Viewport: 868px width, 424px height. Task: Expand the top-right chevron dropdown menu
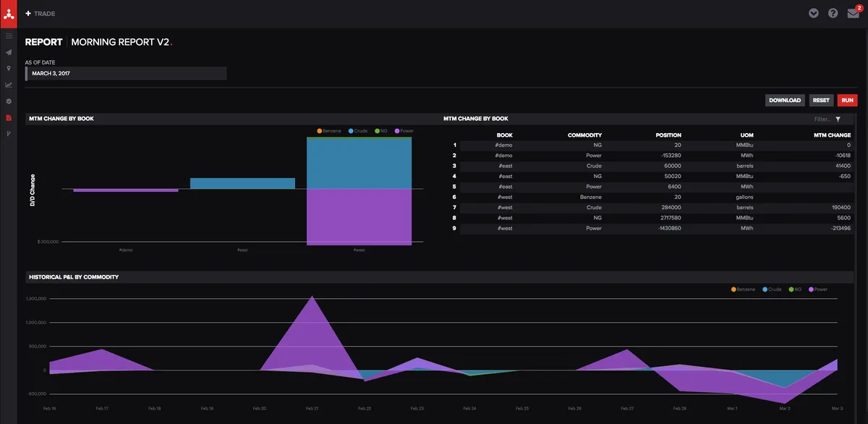[814, 14]
